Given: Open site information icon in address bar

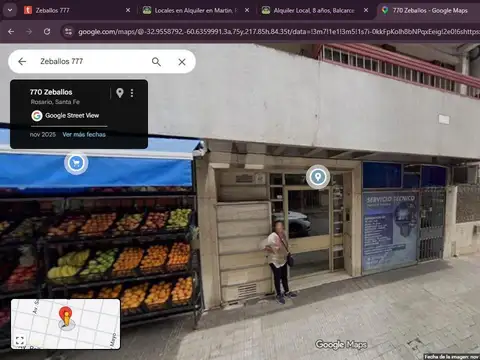Looking at the screenshot, I should point(68,32).
